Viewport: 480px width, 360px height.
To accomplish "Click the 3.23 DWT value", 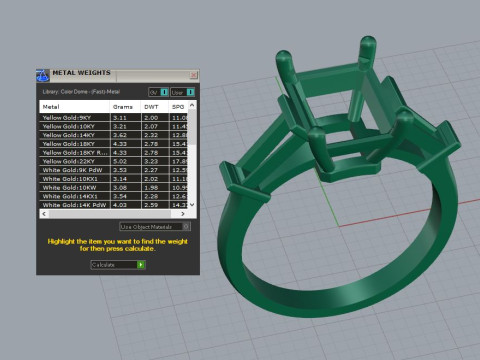I will (151, 161).
